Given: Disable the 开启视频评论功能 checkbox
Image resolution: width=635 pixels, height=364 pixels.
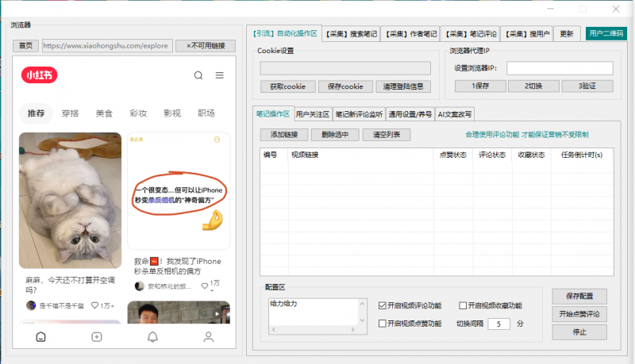Looking at the screenshot, I should click(383, 305).
